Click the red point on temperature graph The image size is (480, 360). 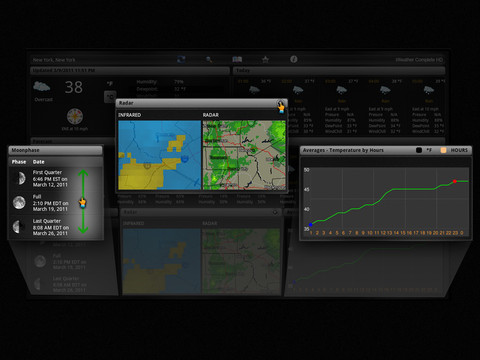point(455,181)
